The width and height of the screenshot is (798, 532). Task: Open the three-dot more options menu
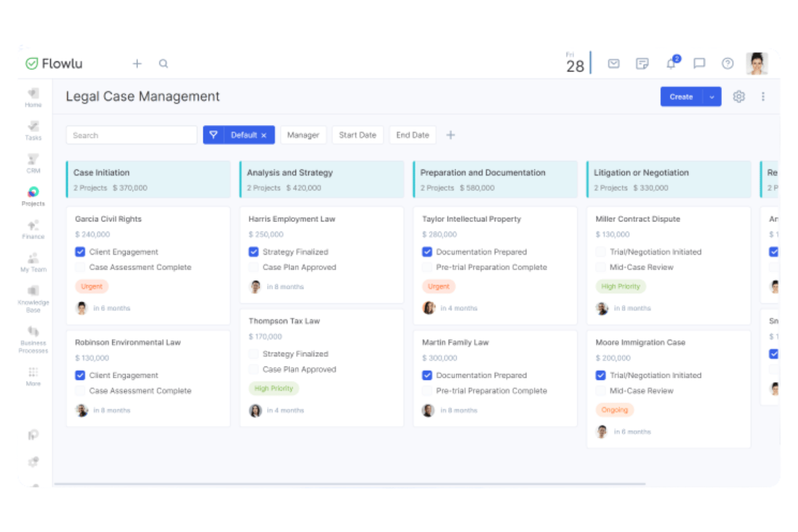[x=763, y=96]
